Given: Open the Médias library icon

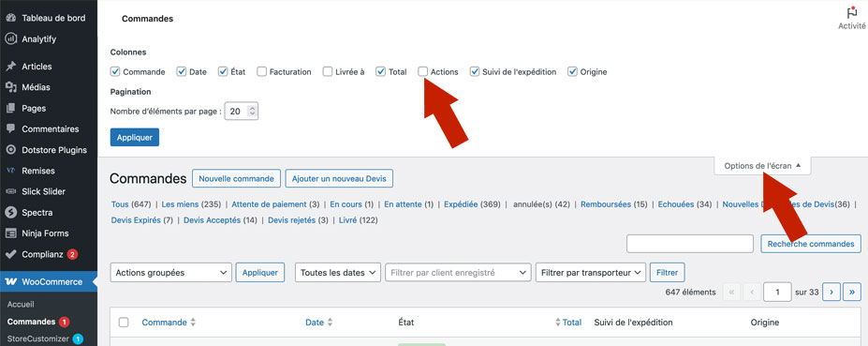Looking at the screenshot, I should pyautogui.click(x=10, y=87).
